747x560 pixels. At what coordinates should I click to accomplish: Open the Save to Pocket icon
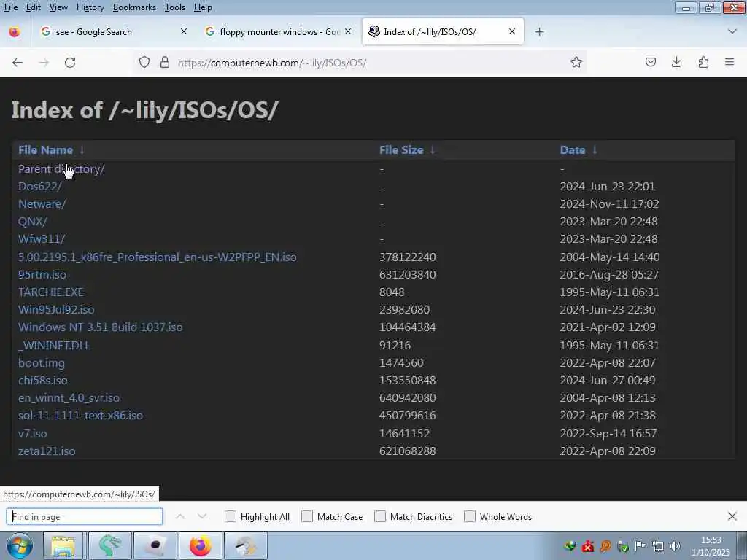tap(650, 62)
